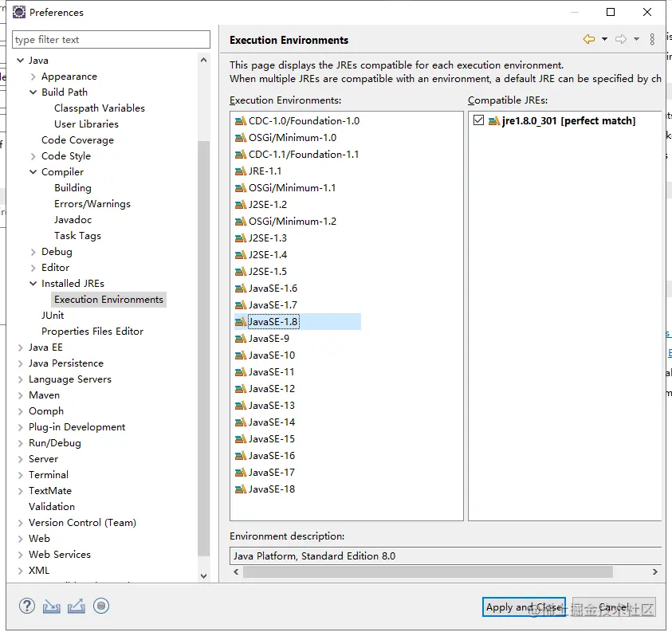The image size is (672, 636).
Task: Collapse the Compiler node
Action: (33, 172)
